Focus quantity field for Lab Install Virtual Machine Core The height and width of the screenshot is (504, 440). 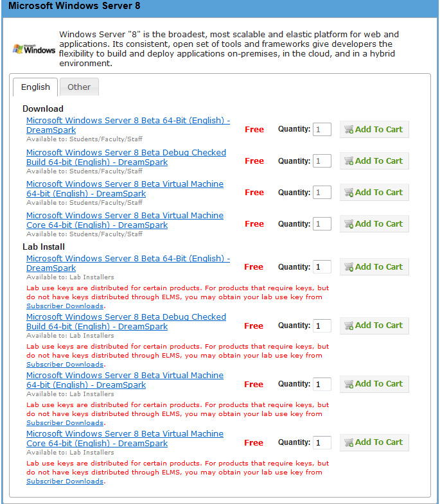tap(322, 442)
